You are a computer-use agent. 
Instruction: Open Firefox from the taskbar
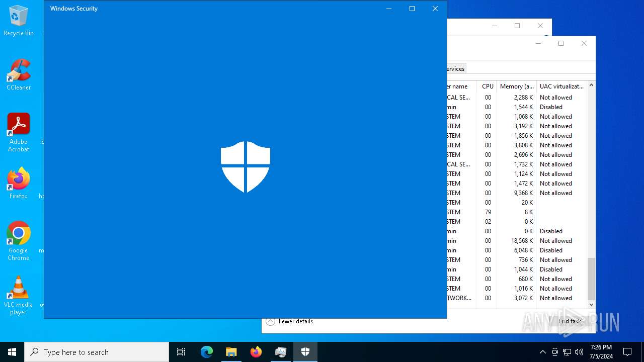(256, 352)
